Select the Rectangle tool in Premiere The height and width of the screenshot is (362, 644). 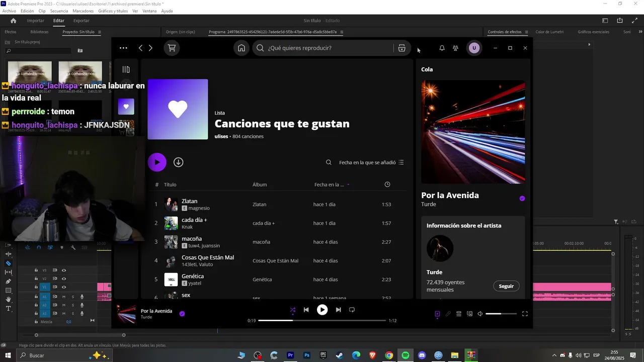[8, 290]
